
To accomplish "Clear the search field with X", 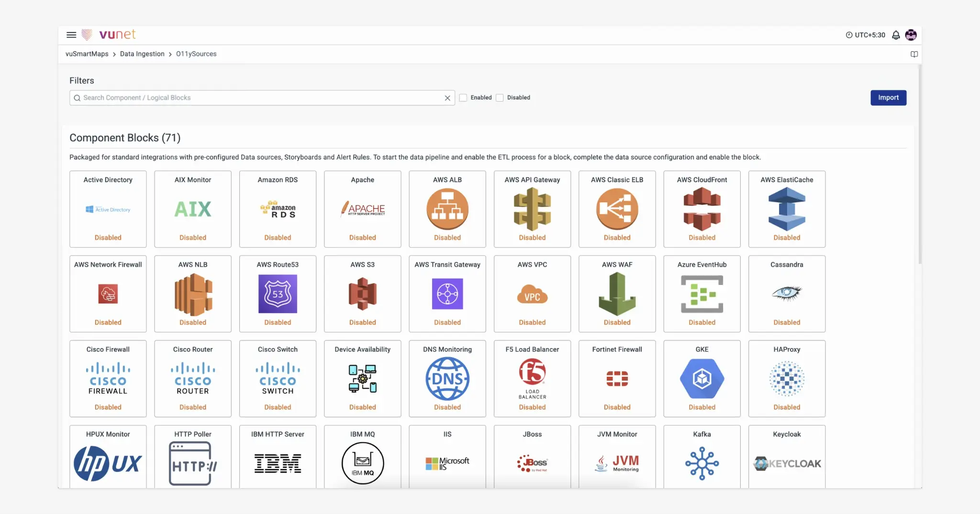I will (x=447, y=98).
